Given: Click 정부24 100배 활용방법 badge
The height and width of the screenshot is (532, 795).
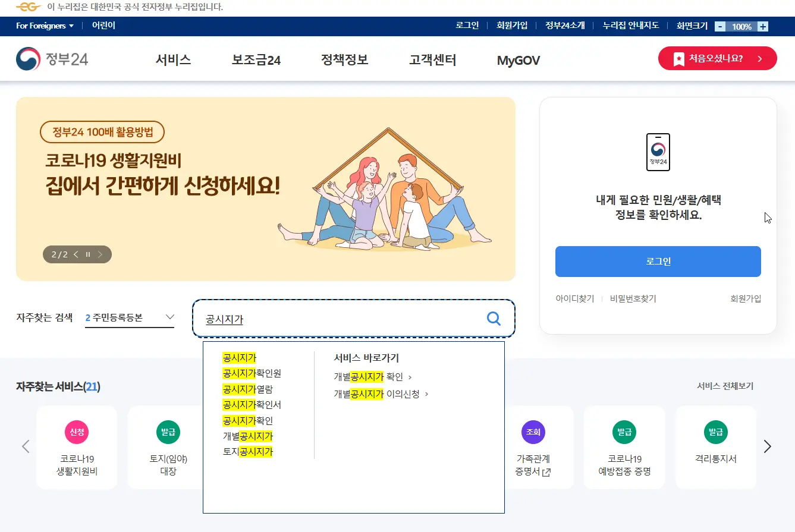Looking at the screenshot, I should click(102, 132).
